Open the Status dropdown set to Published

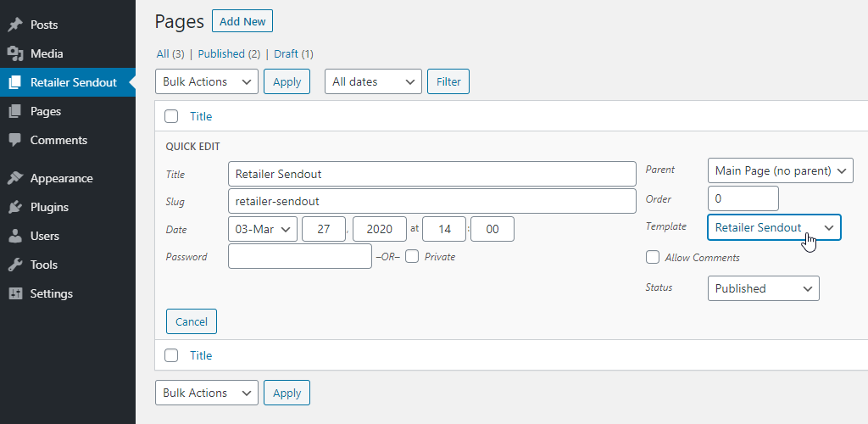[x=764, y=288]
